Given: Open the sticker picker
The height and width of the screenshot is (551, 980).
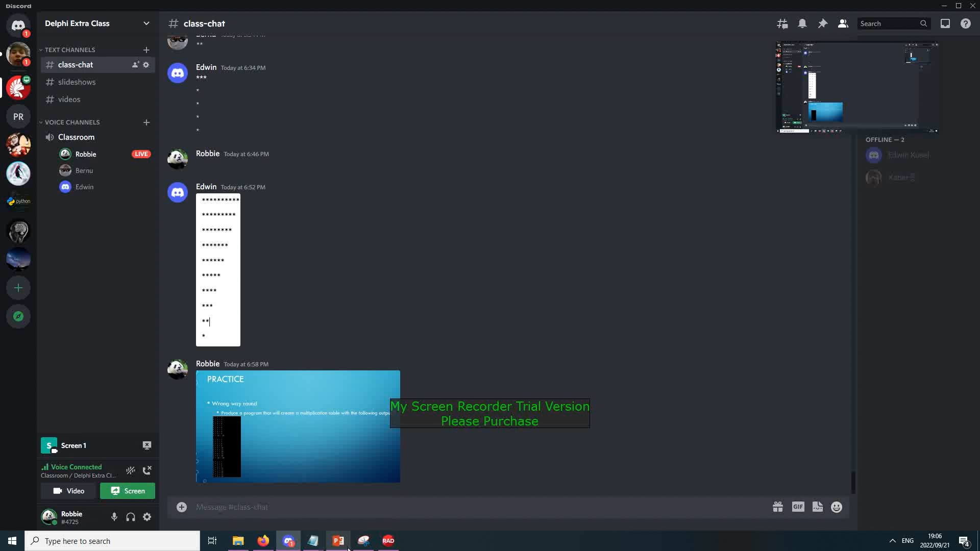Looking at the screenshot, I should point(818,507).
